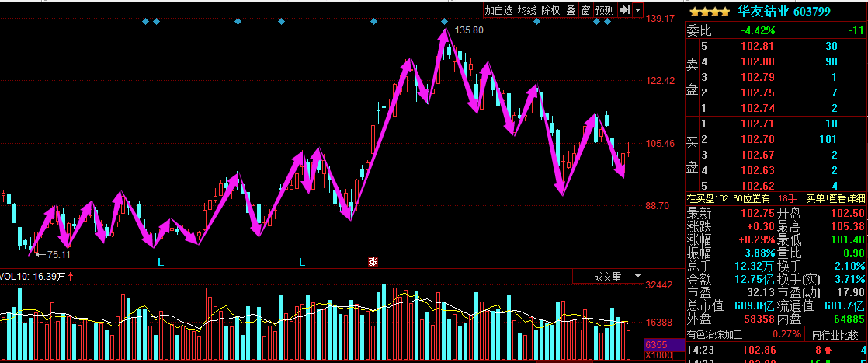Click the 量比 value 0.90

coord(853,253)
